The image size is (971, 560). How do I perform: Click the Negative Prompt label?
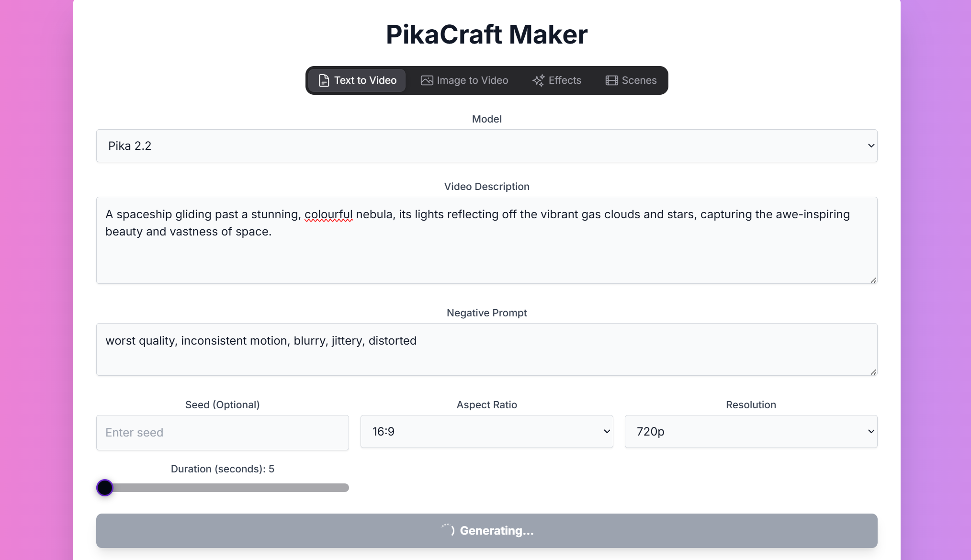486,313
